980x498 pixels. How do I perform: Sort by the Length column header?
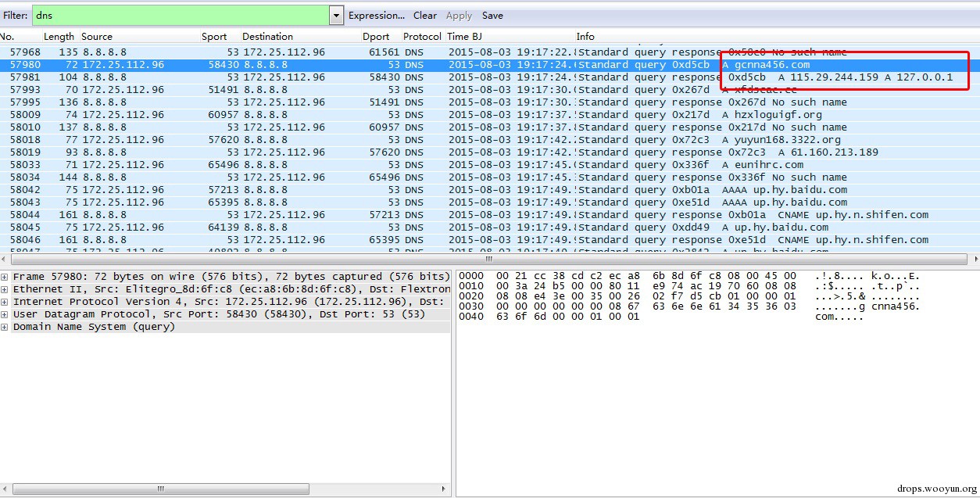pos(59,37)
